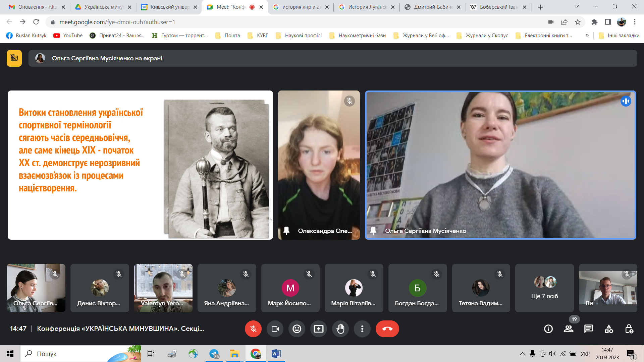This screenshot has height=362, width=644.
Task: Toggle the camera off
Action: point(275,329)
